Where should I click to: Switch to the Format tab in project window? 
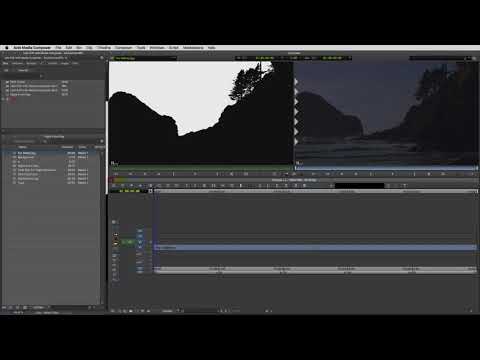point(53,63)
